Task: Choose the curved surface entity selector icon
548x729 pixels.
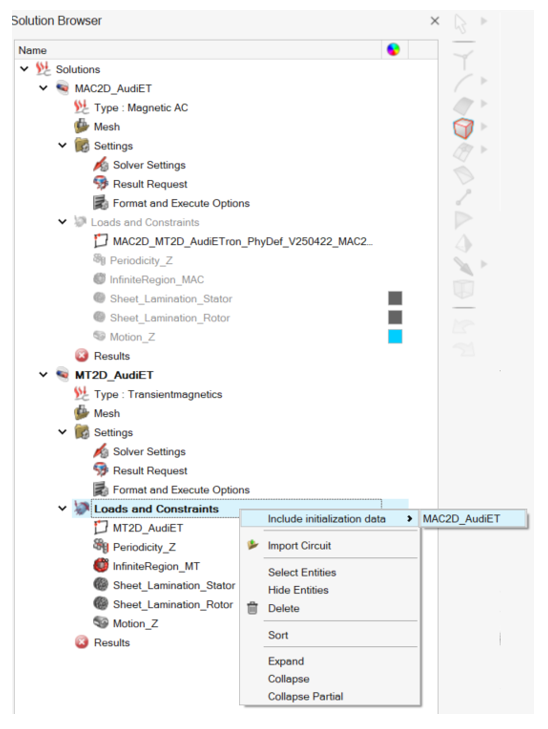Action: pos(463,106)
